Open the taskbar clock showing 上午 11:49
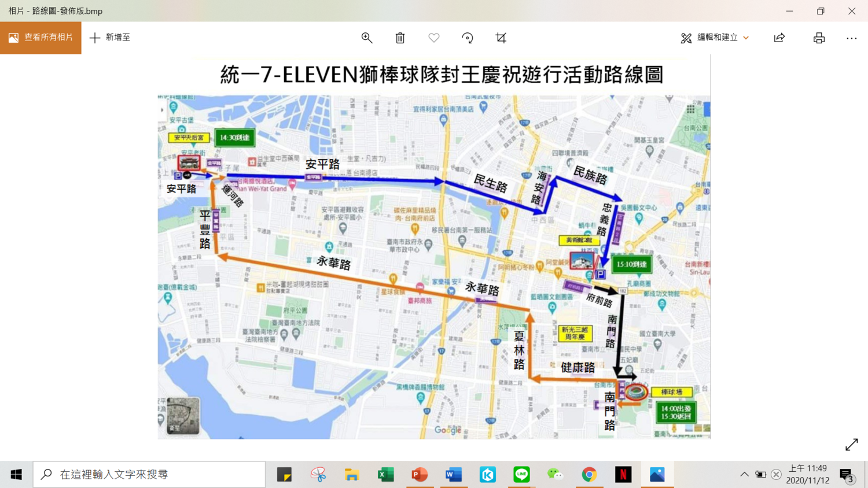Image resolution: width=868 pixels, height=488 pixels. tap(808, 474)
